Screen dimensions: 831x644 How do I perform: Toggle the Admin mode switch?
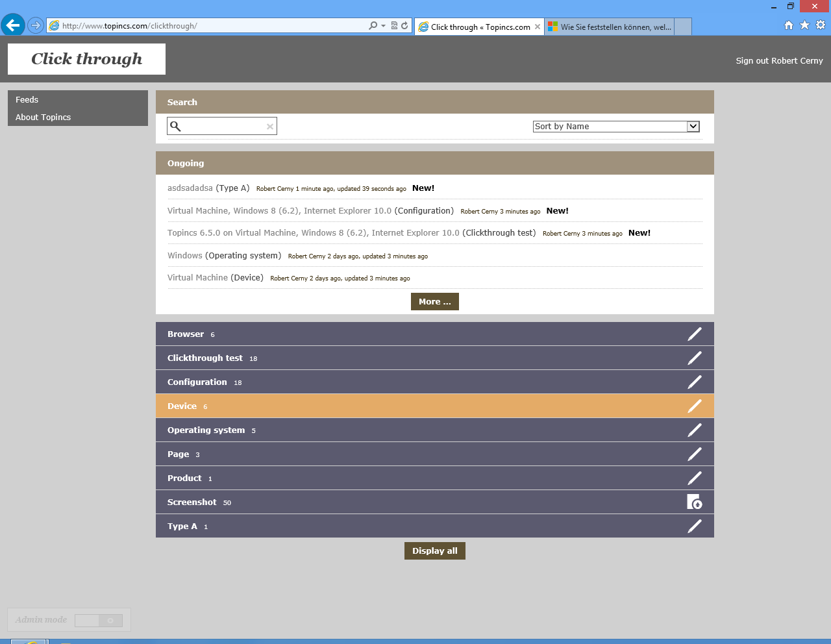[99, 621]
